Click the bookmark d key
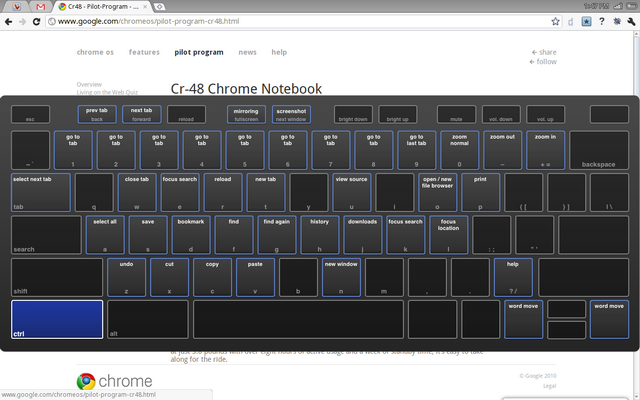Viewport: 640px width, 400px height. (191, 235)
